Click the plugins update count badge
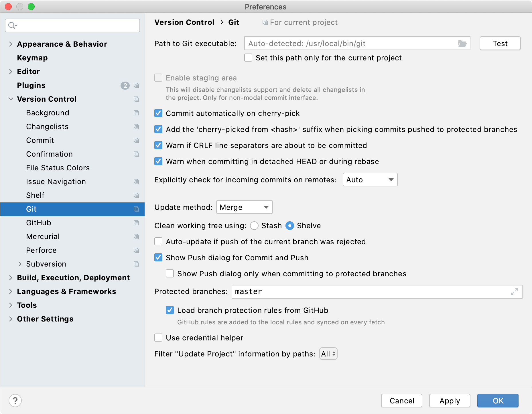The image size is (532, 414). [125, 85]
